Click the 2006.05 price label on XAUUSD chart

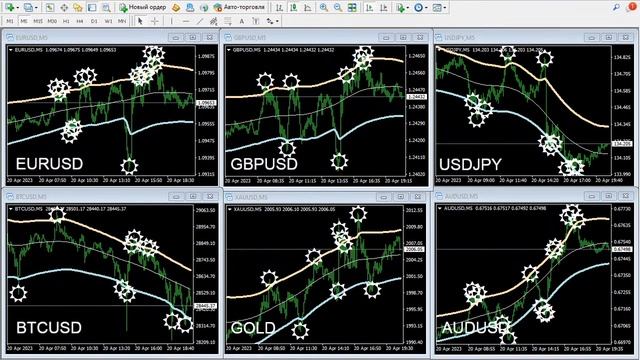click(x=414, y=249)
